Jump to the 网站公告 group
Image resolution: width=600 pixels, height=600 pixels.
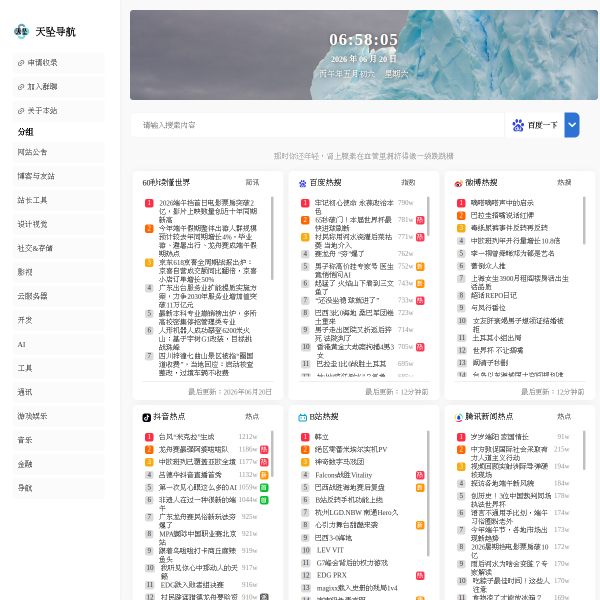tap(59, 152)
